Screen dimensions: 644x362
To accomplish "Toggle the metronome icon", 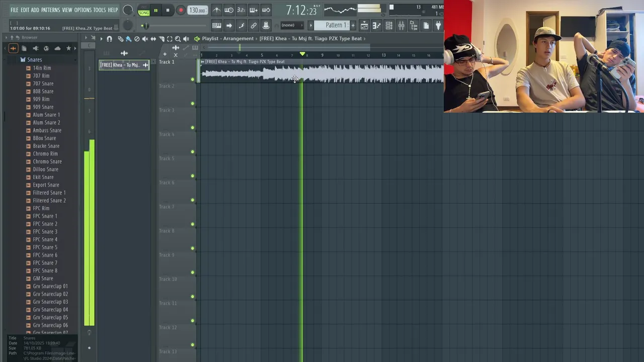I will 216,10.
